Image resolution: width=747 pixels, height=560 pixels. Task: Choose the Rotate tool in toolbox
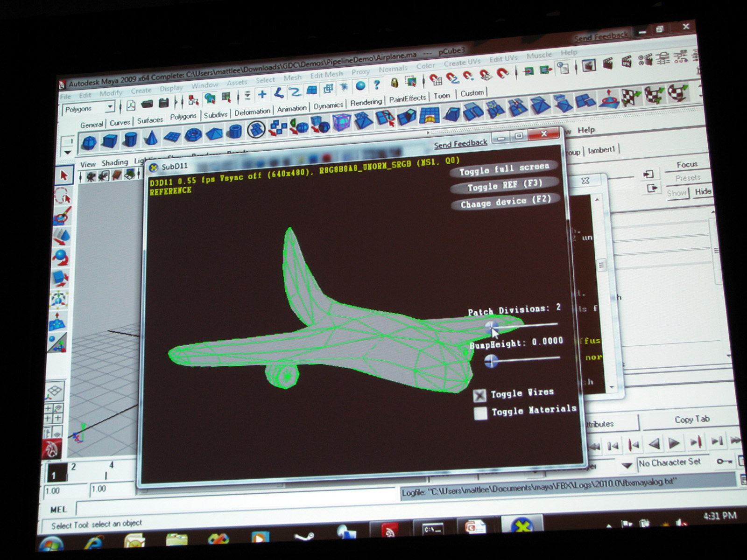[x=61, y=257]
